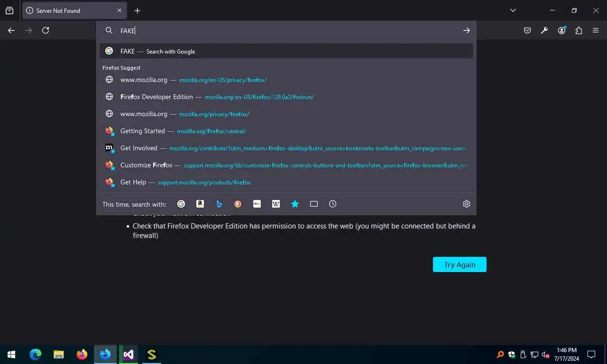Open Get Help bookmark suggestion
The width and height of the screenshot is (607, 364).
286,182
